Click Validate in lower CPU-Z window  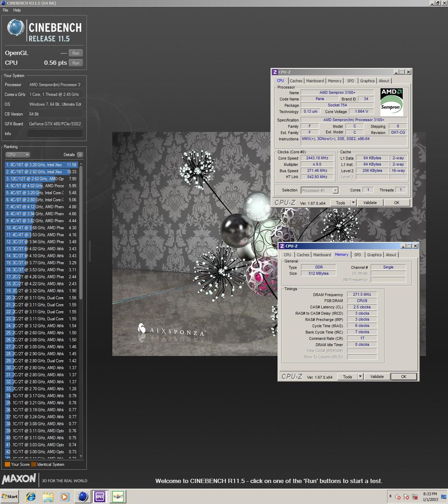click(x=377, y=377)
